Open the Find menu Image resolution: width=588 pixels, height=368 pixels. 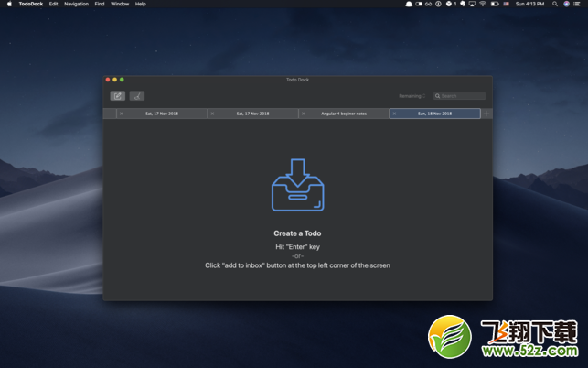coord(100,4)
